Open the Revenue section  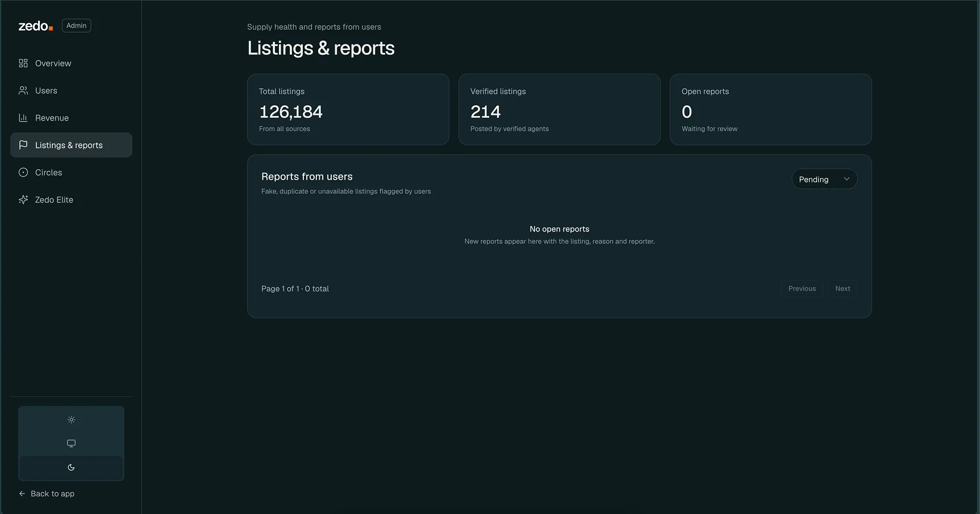[71, 118]
